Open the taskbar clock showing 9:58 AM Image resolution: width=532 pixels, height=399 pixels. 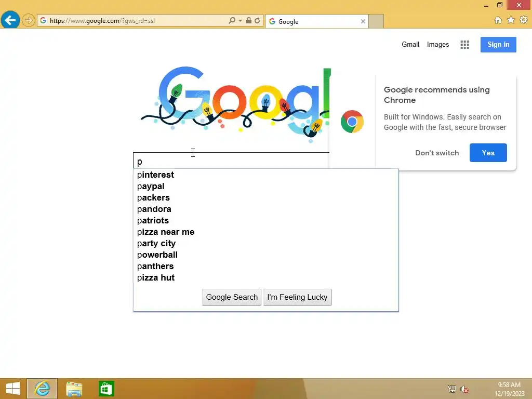tap(509, 389)
